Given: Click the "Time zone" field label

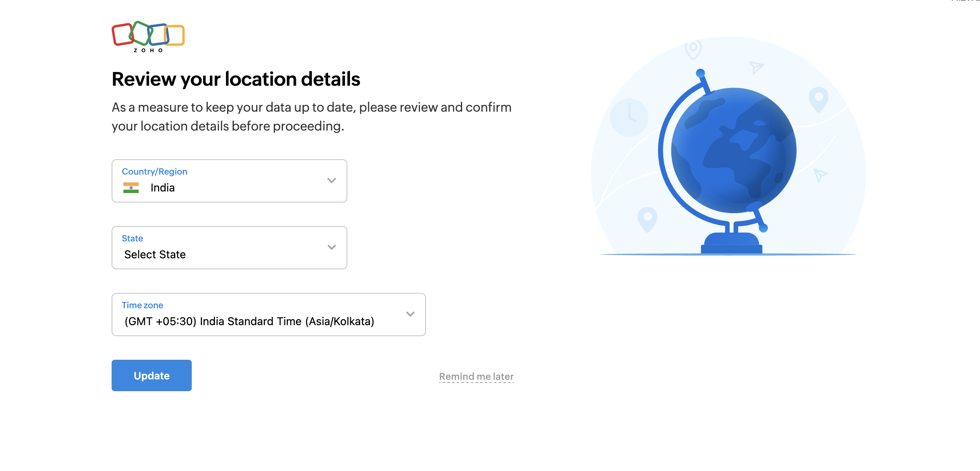Looking at the screenshot, I should (x=142, y=305).
